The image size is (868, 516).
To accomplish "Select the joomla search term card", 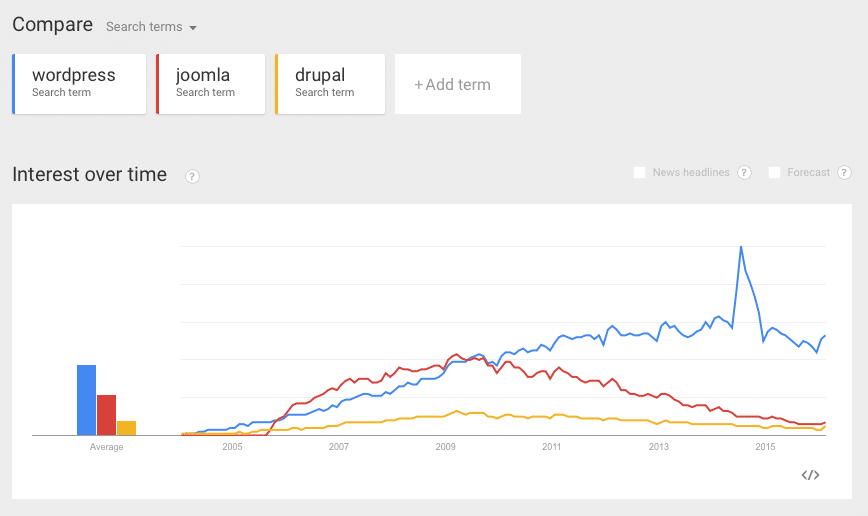I will [x=211, y=83].
